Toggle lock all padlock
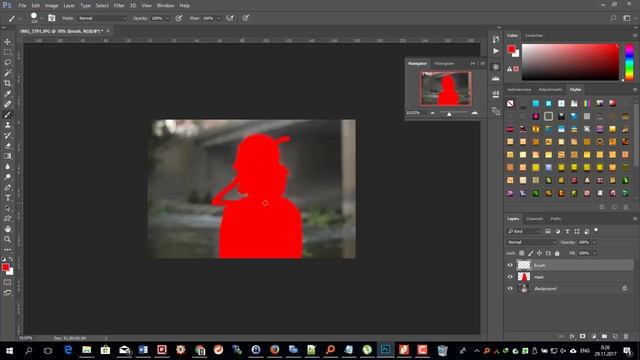This screenshot has width=640, height=360. (x=557, y=253)
